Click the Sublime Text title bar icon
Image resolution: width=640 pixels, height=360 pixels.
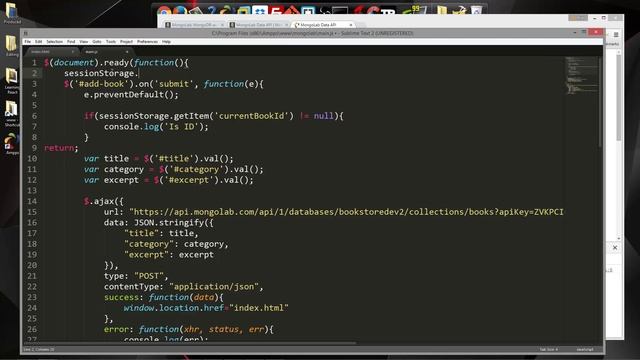pos(26,33)
